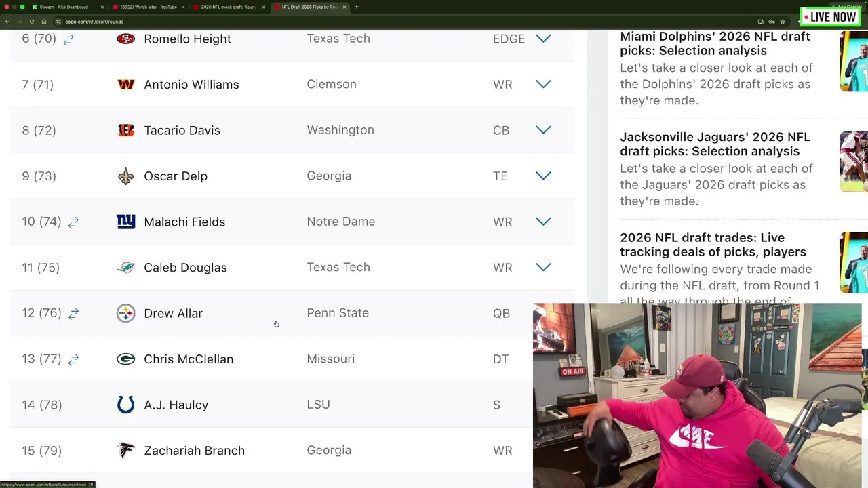
Task: Click Antonio Williams player name
Action: point(191,84)
